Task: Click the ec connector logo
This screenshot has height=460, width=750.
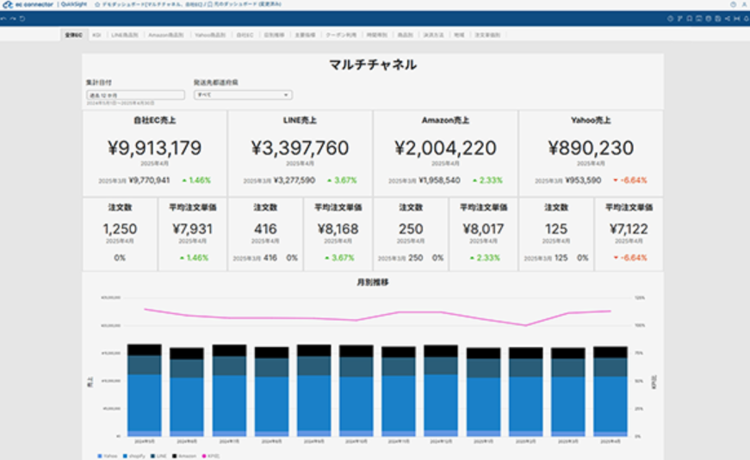Action: (26, 5)
